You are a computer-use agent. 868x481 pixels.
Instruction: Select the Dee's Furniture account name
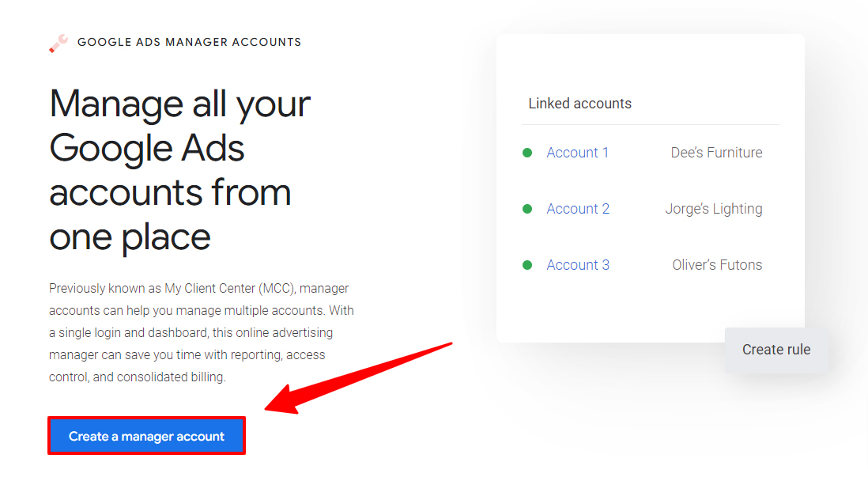[x=716, y=153]
